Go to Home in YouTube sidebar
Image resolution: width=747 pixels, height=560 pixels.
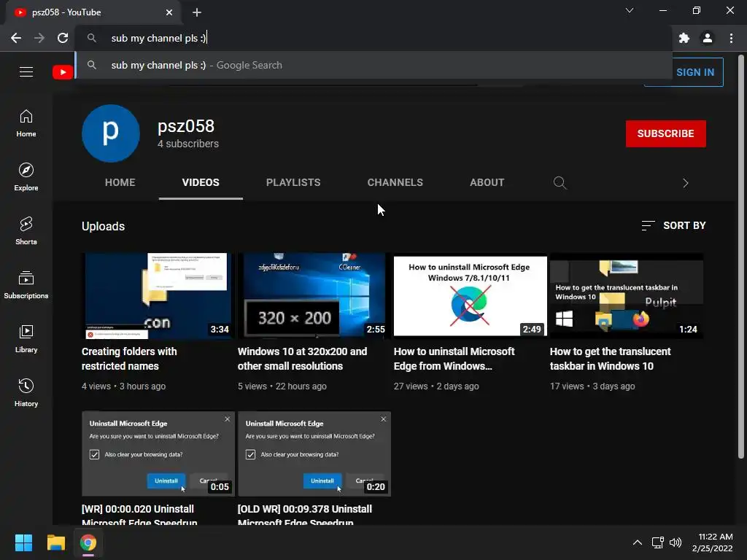click(x=26, y=123)
